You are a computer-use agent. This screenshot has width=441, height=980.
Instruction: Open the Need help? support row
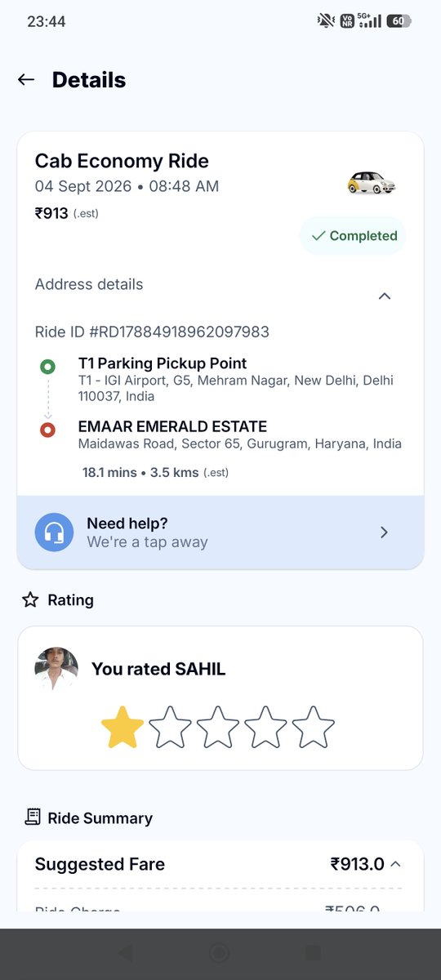pos(220,532)
